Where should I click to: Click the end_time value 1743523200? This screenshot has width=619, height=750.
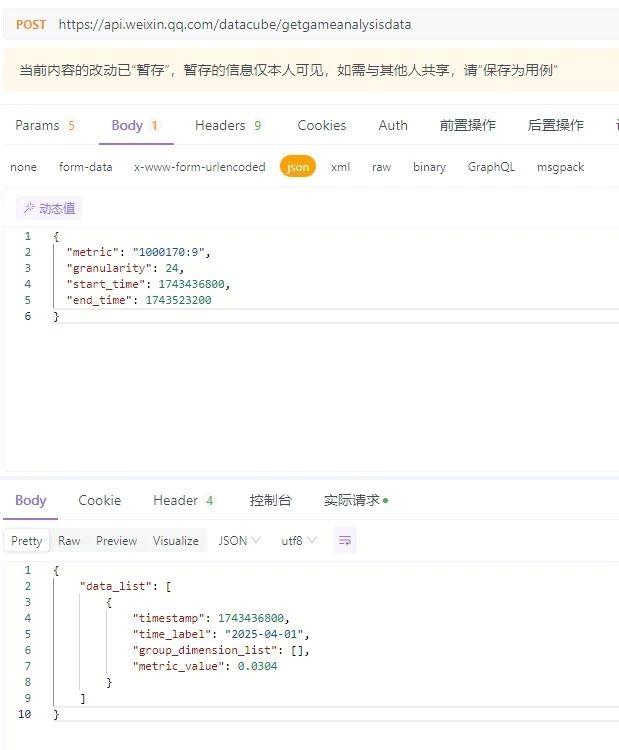(x=178, y=300)
